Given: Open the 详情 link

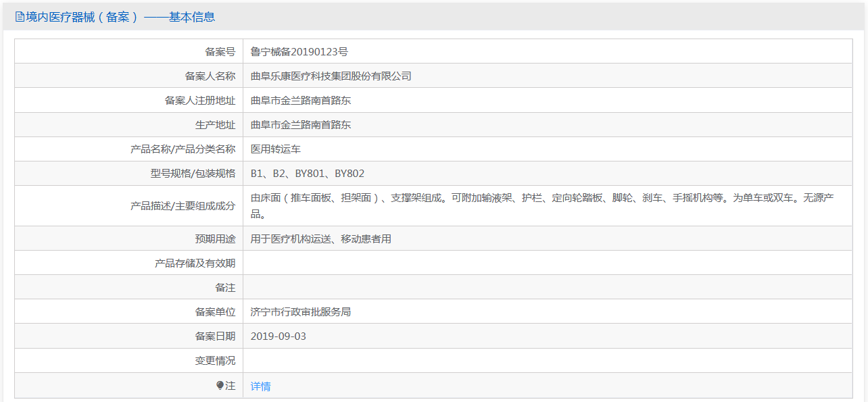Looking at the screenshot, I should click(260, 386).
